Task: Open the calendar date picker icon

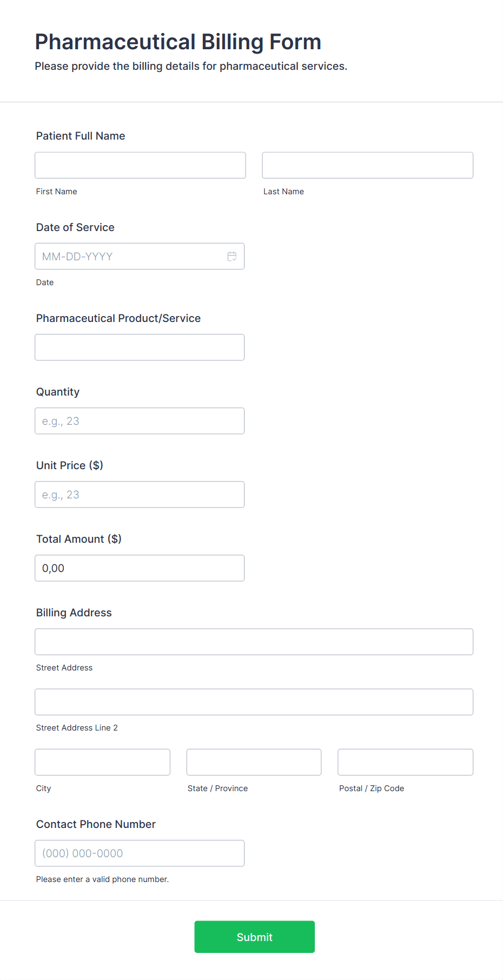Action: [x=232, y=256]
